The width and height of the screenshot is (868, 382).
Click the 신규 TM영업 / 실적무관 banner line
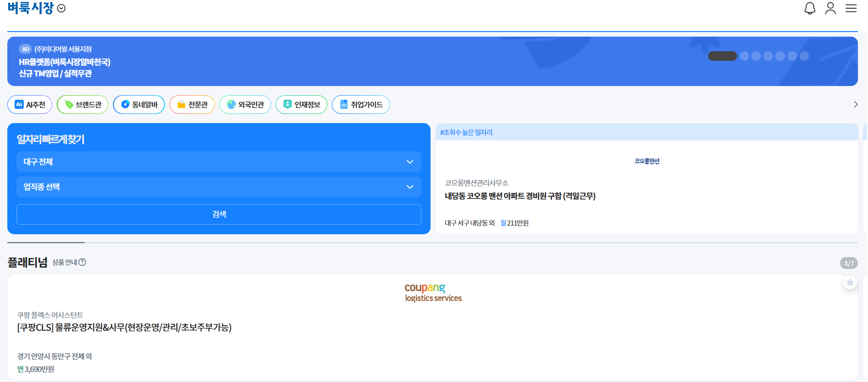click(x=55, y=73)
